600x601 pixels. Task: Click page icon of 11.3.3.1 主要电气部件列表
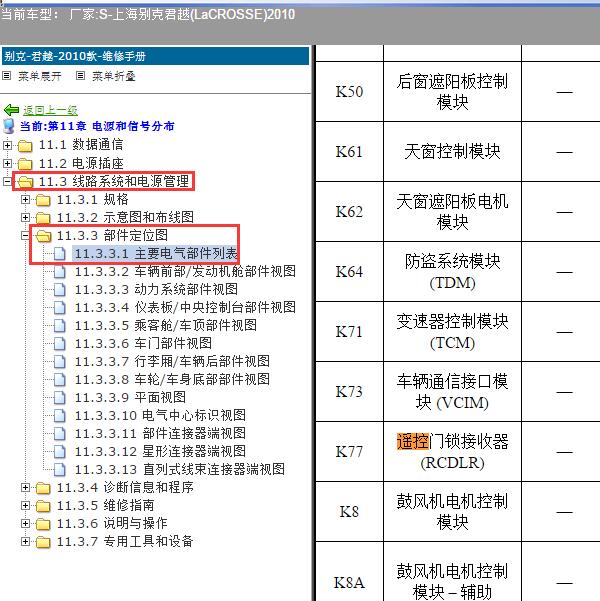(59, 253)
